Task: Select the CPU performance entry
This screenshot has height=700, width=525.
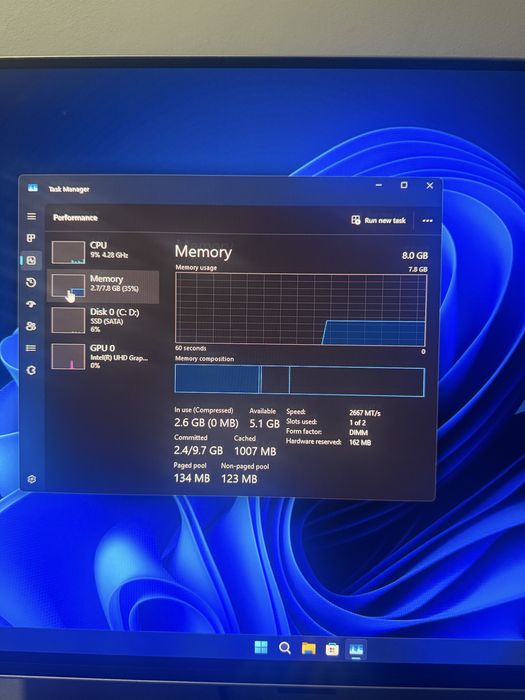Action: click(x=103, y=252)
